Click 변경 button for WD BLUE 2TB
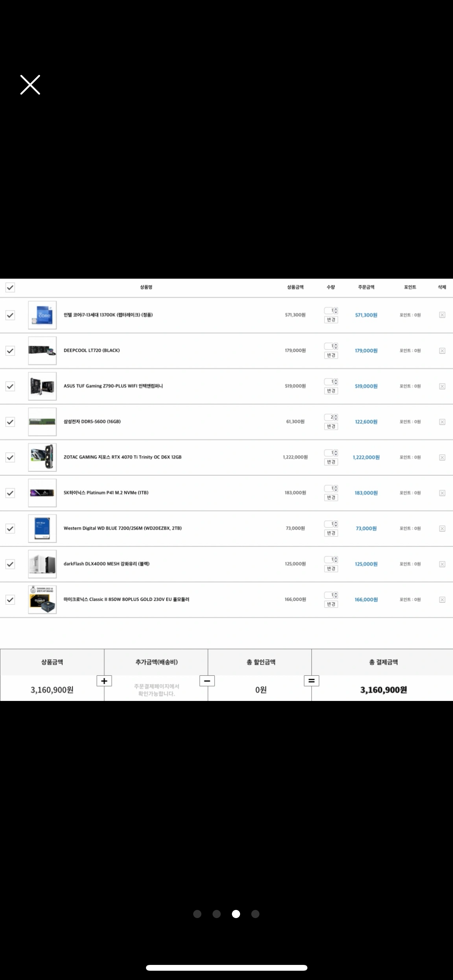This screenshot has width=453, height=980. [x=331, y=533]
